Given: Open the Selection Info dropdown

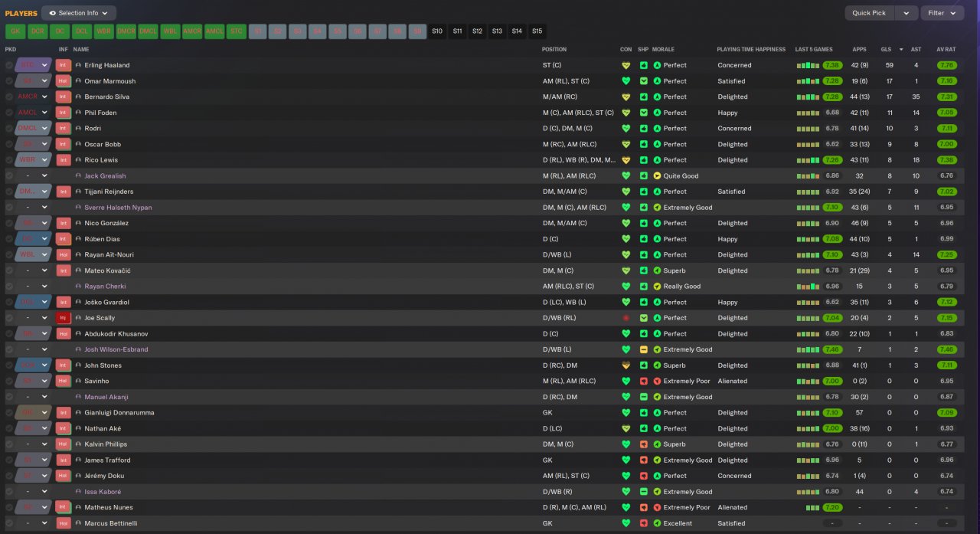Looking at the screenshot, I should point(79,13).
